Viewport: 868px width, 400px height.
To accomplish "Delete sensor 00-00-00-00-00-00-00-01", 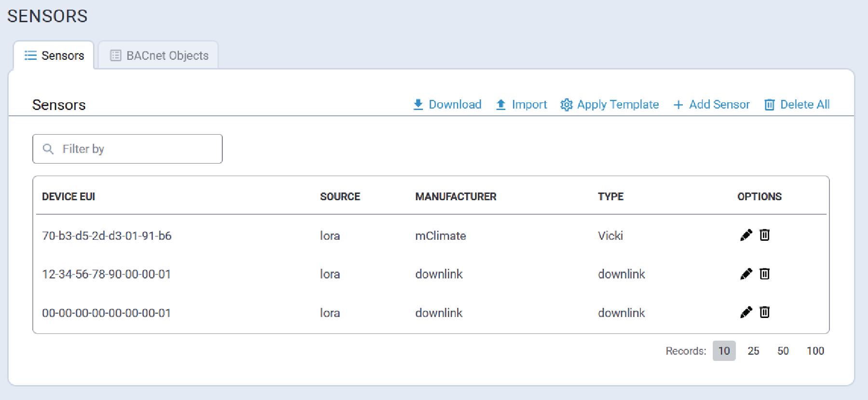I will point(764,313).
